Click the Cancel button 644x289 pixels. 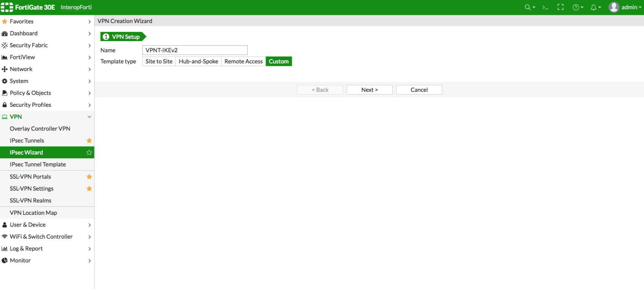[x=419, y=90]
